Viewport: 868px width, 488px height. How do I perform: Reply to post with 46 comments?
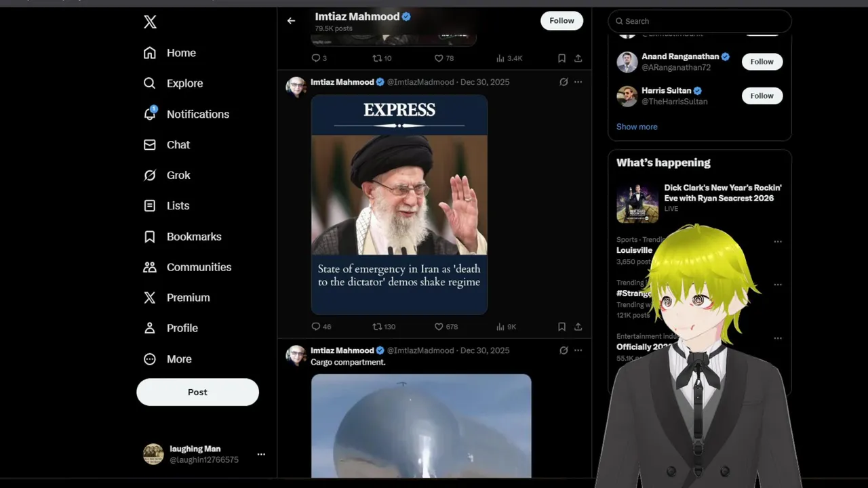point(321,327)
